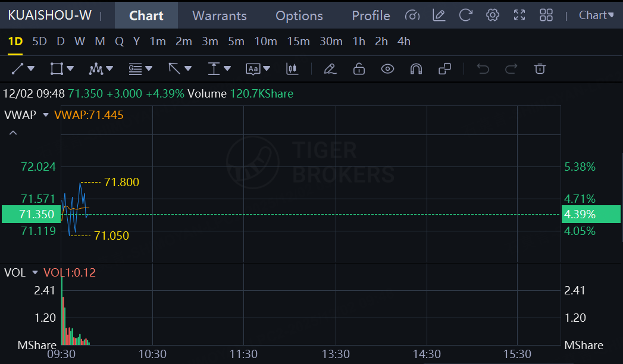Toggle the drawings lock

(359, 69)
